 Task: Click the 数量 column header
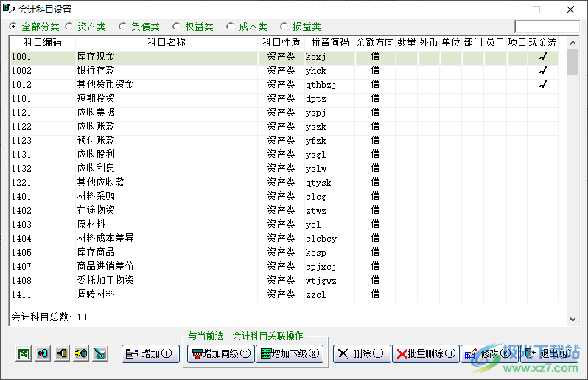click(407, 43)
